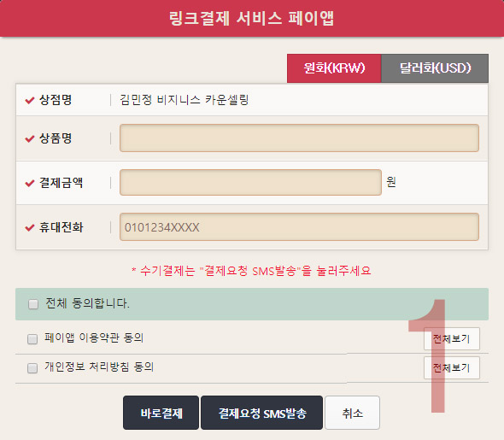Click the 바로결제 button
Screen dimensions: 504x440
pos(161,413)
